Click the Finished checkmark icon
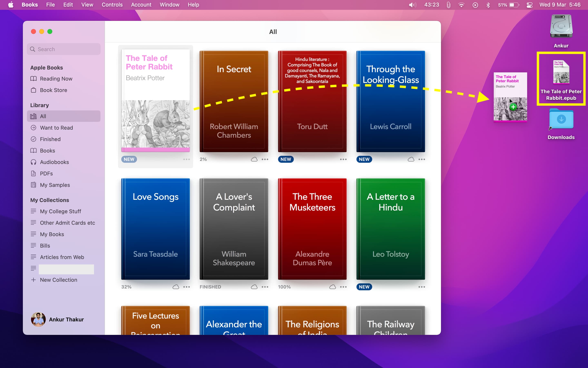Viewport: 588px width, 368px height. coord(33,139)
